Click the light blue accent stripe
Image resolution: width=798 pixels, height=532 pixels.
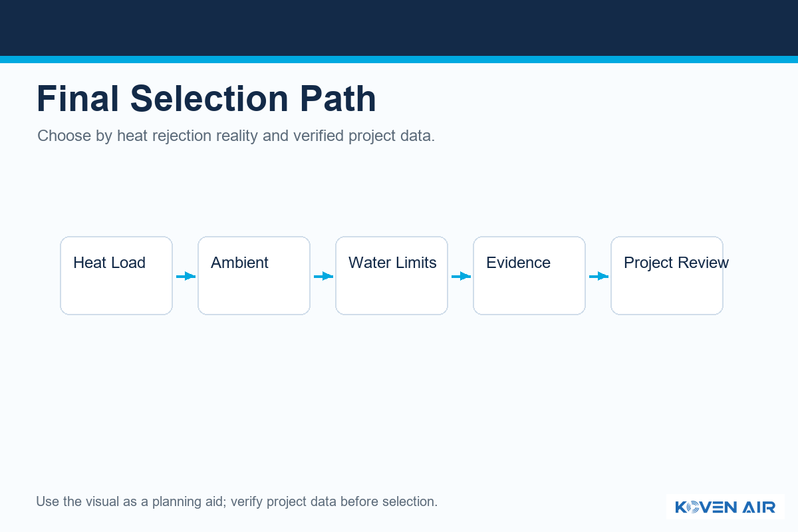[399, 59]
